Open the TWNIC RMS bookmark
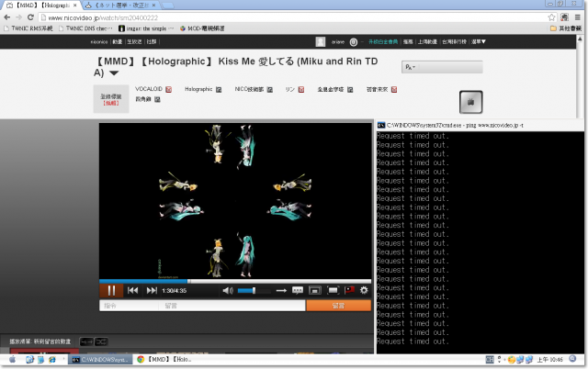 (28, 28)
